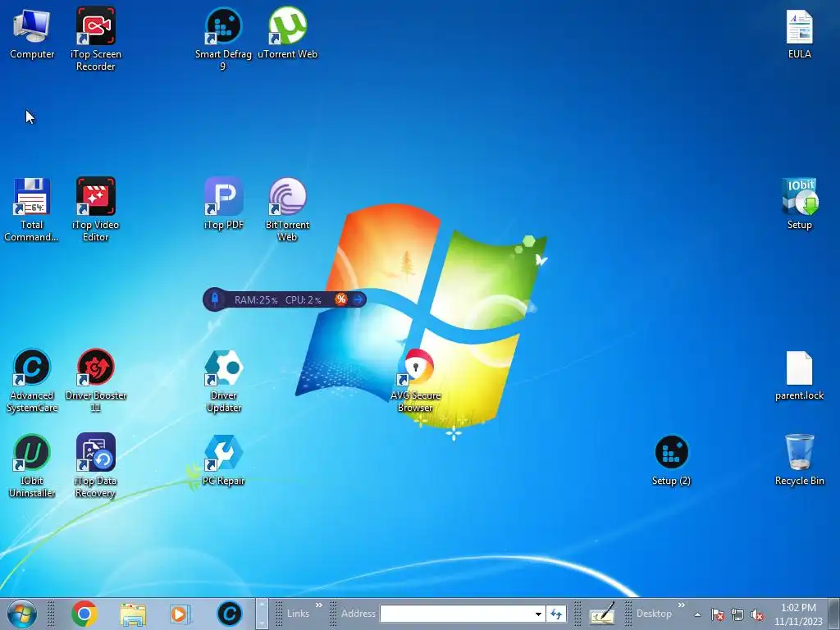This screenshot has height=630, width=840.
Task: Open the network tray icon
Action: [737, 614]
